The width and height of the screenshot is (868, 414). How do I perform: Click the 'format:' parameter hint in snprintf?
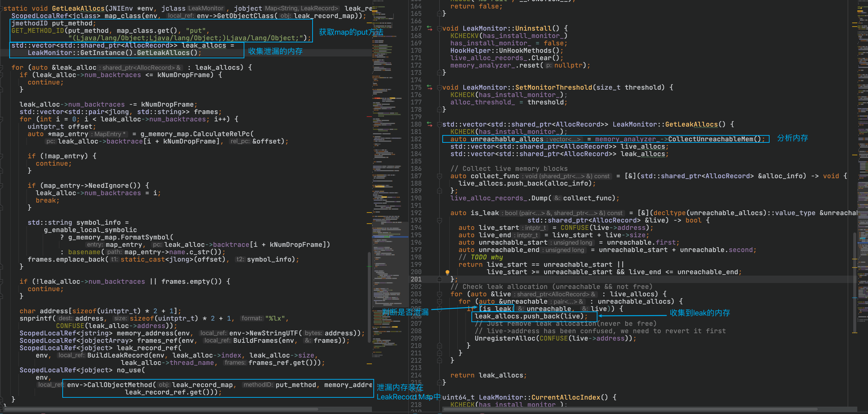[252, 318]
